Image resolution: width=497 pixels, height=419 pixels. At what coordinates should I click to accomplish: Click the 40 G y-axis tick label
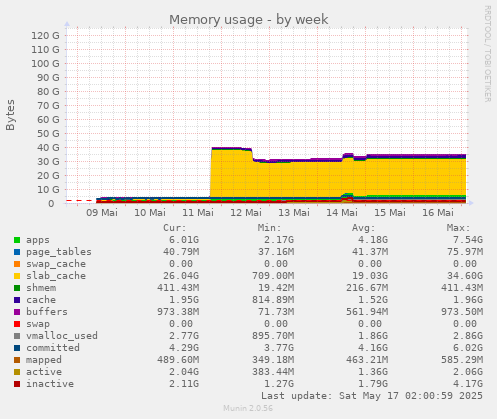click(48, 147)
